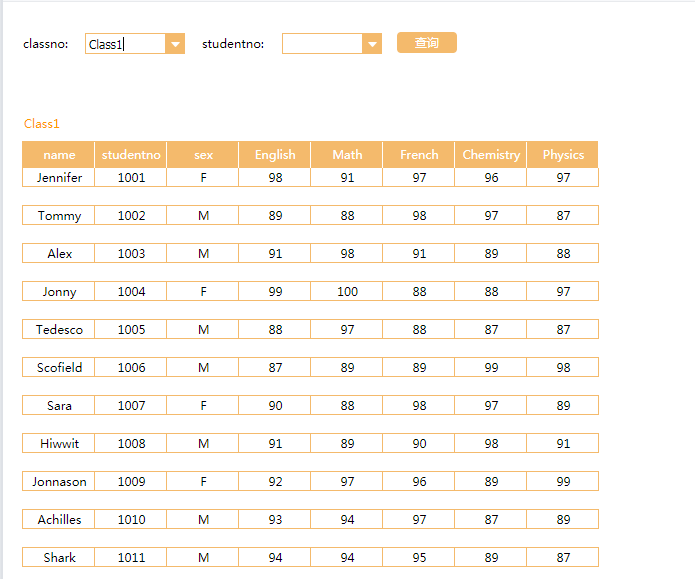Select the Chemistry column header
This screenshot has width=695, height=579.
click(x=491, y=155)
